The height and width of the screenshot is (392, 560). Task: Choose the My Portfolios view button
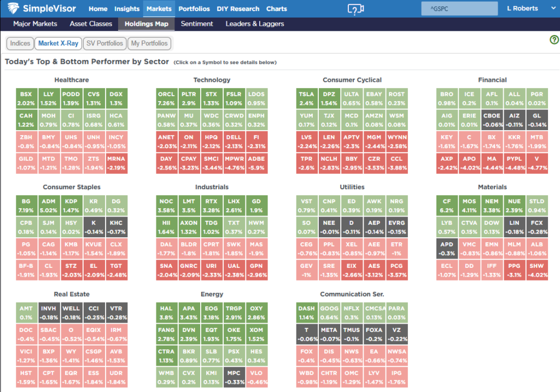coord(149,43)
